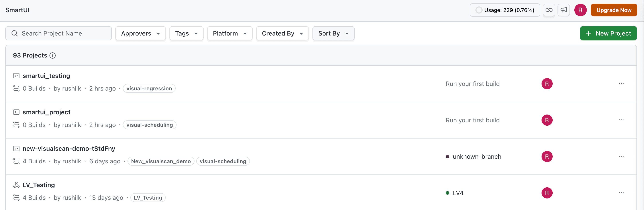Open the Created By filter dropdown
644x210 pixels.
point(282,33)
